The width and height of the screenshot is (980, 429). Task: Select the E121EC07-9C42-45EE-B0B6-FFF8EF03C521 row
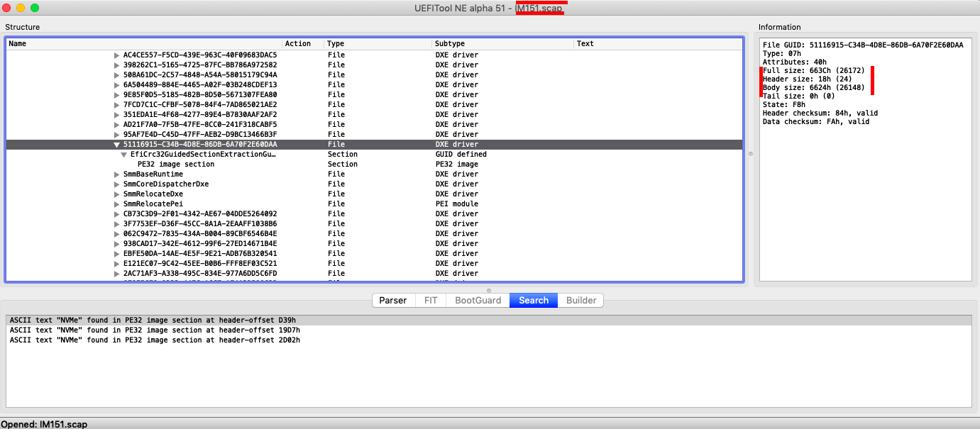pyautogui.click(x=374, y=263)
